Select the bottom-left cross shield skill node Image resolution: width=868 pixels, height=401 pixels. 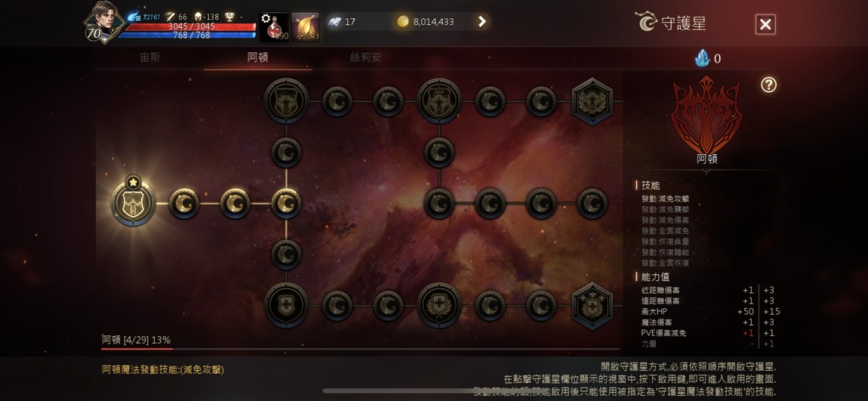point(286,305)
